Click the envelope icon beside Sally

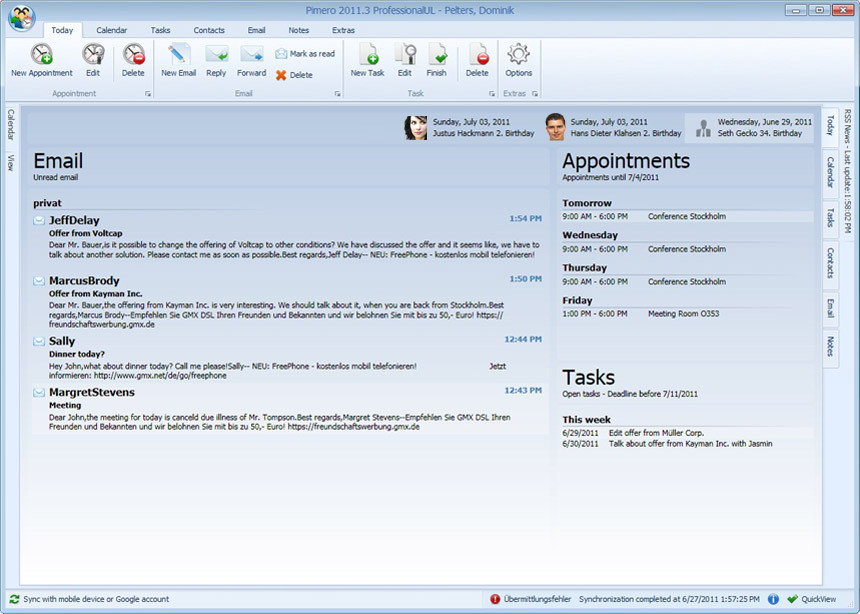click(39, 341)
